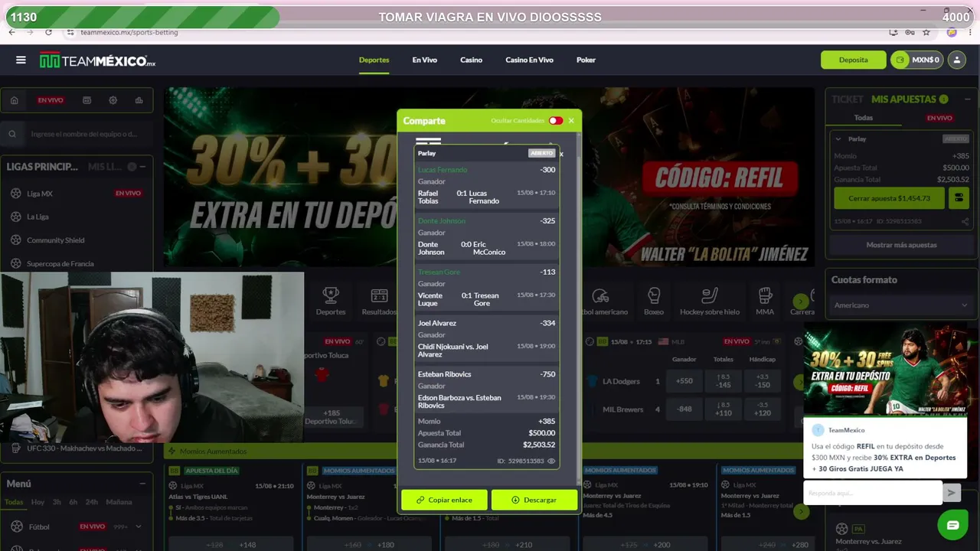Go to the Casino tab
This screenshot has height=551, width=980.
471,60
